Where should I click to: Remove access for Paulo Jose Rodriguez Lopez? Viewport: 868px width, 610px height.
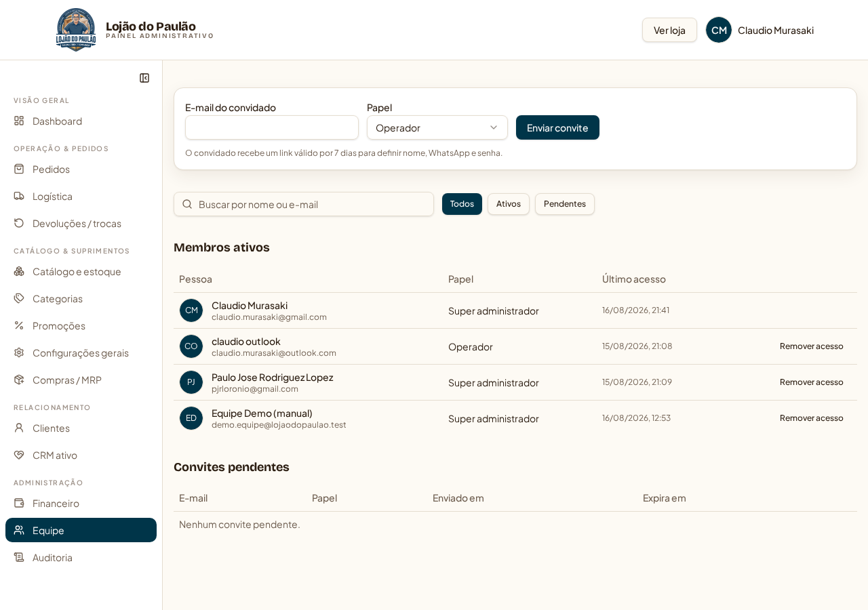812,382
